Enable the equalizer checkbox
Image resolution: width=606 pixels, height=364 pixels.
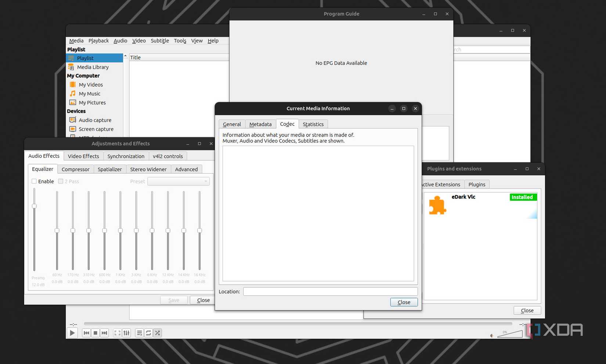click(x=34, y=181)
